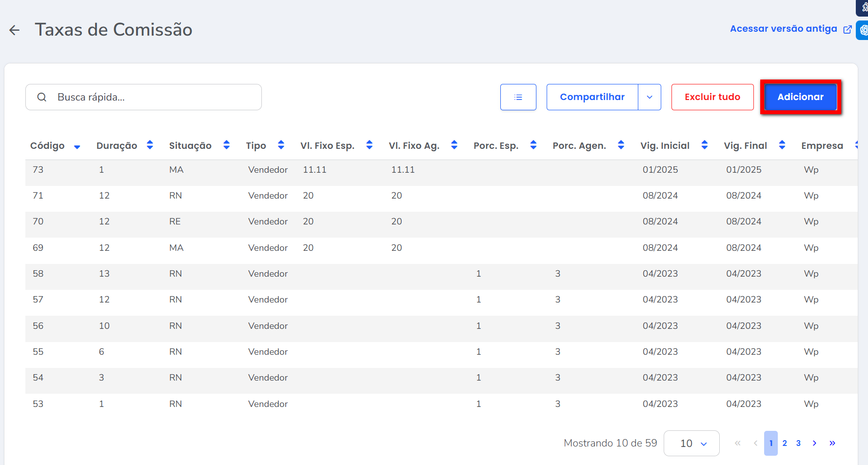Jump to the last page double chevron
Image resolution: width=868 pixels, height=465 pixels.
tap(832, 443)
